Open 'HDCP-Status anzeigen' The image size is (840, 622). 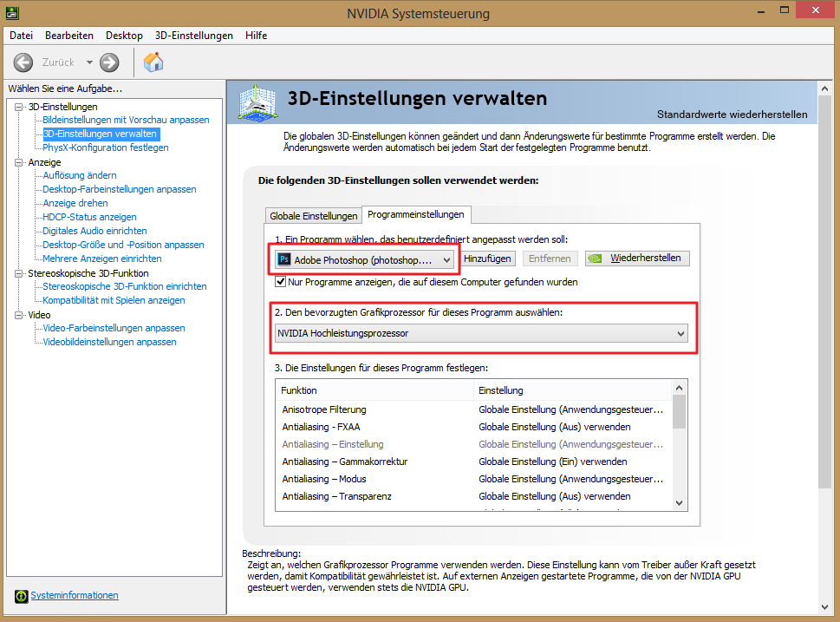[89, 217]
